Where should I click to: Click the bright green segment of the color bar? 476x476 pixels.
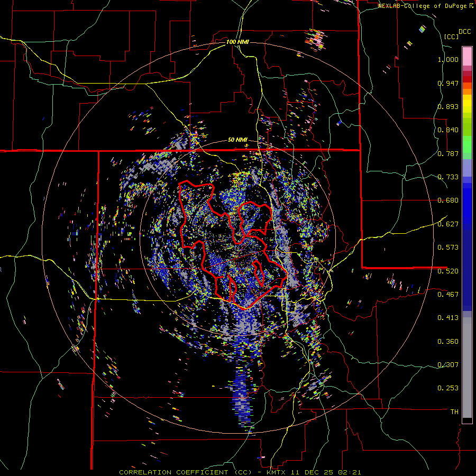(x=467, y=144)
